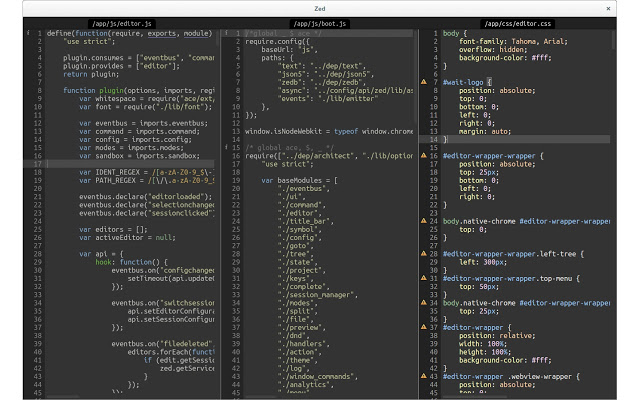Click line number 14 in the editor.css gutter
The width and height of the screenshot is (640, 400).
click(433, 140)
